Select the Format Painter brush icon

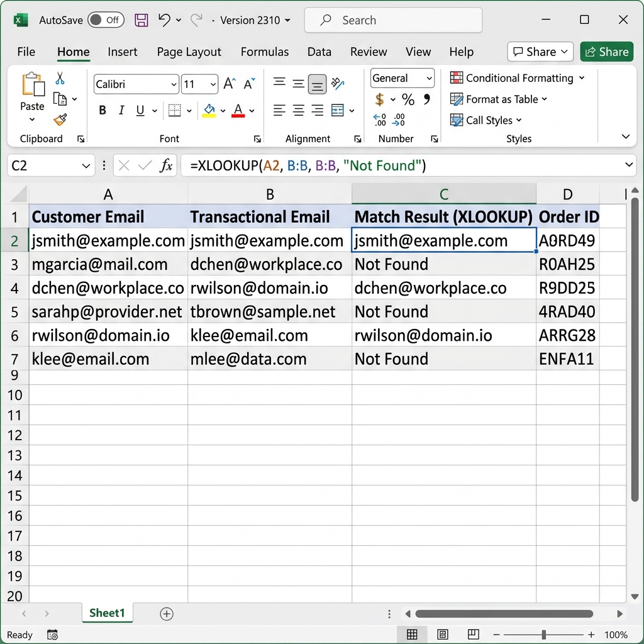(60, 119)
